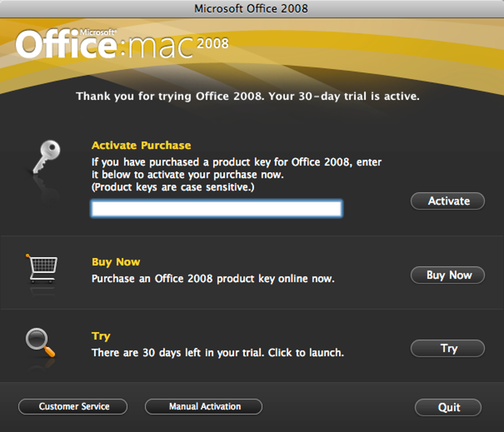
Task: Click the magnifying glass Try icon
Action: pyautogui.click(x=40, y=343)
